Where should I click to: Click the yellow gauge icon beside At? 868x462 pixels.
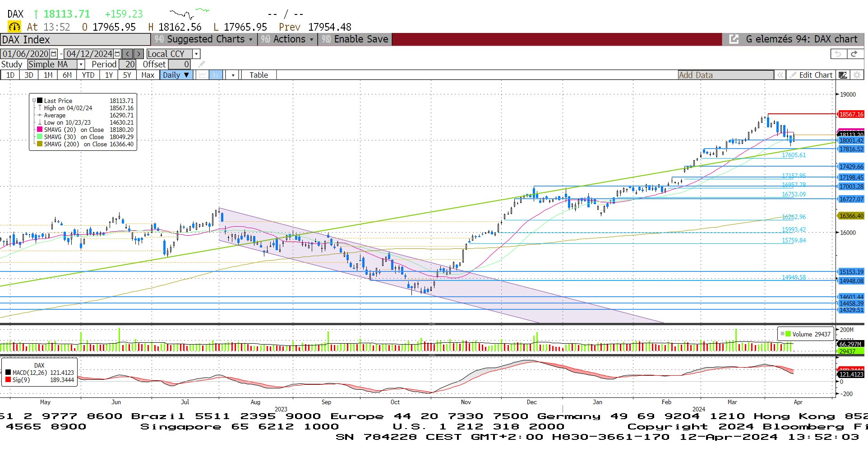[14, 27]
